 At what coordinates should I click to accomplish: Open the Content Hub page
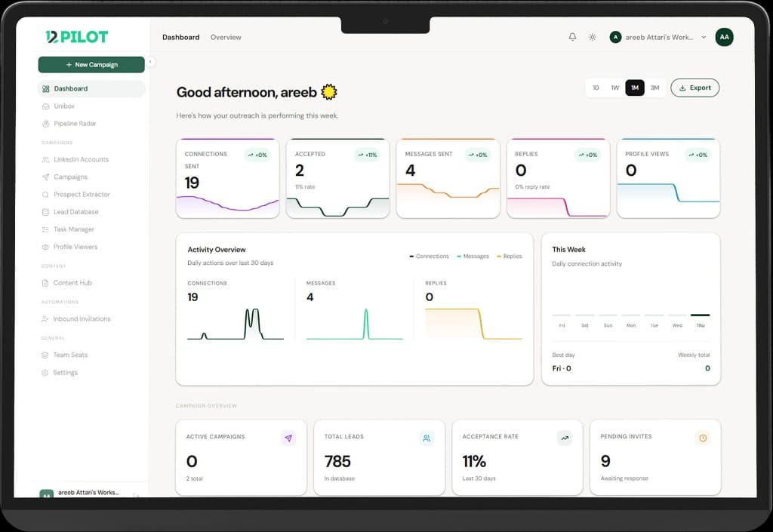click(91, 283)
